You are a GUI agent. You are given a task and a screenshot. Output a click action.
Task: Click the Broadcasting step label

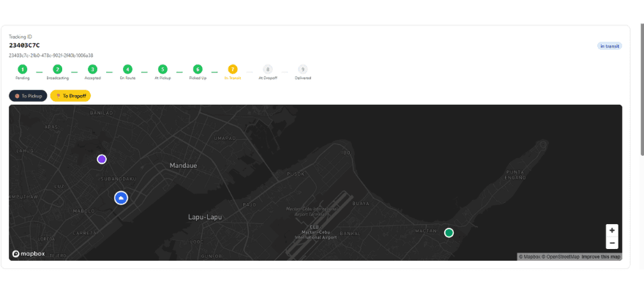point(58,78)
